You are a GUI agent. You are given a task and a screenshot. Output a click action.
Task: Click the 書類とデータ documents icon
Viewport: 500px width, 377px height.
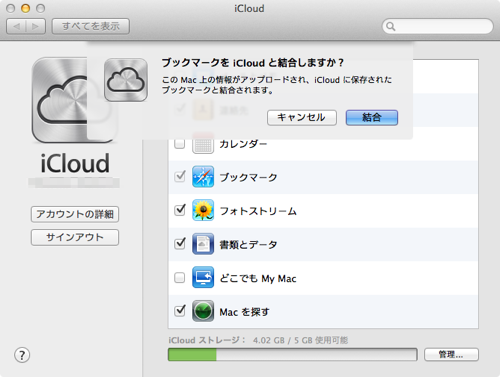tap(203, 244)
